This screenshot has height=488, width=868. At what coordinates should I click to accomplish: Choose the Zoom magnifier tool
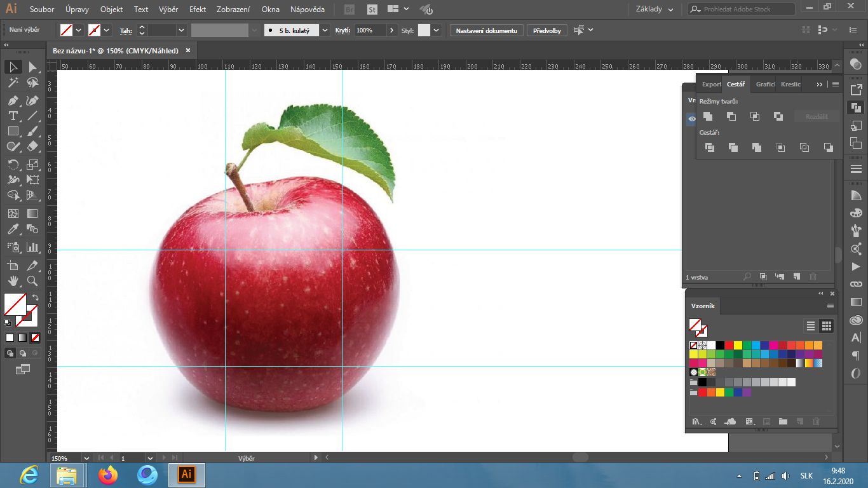(32, 281)
